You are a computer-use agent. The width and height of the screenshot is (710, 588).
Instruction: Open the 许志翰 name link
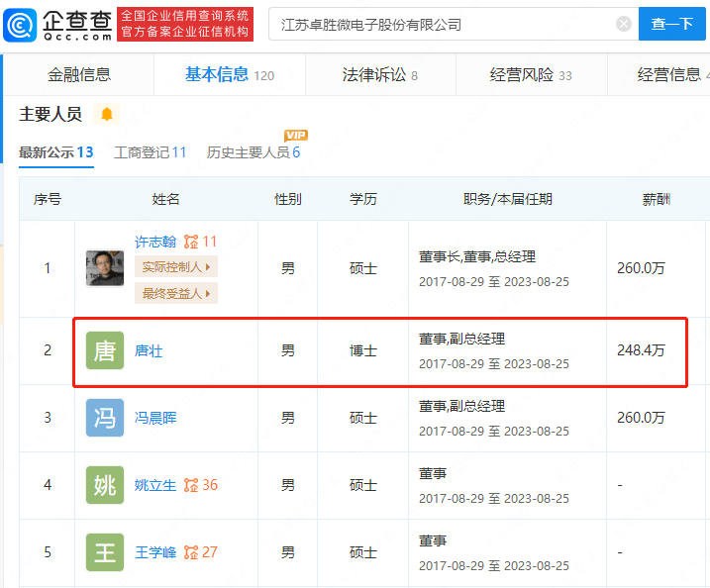pyautogui.click(x=155, y=242)
